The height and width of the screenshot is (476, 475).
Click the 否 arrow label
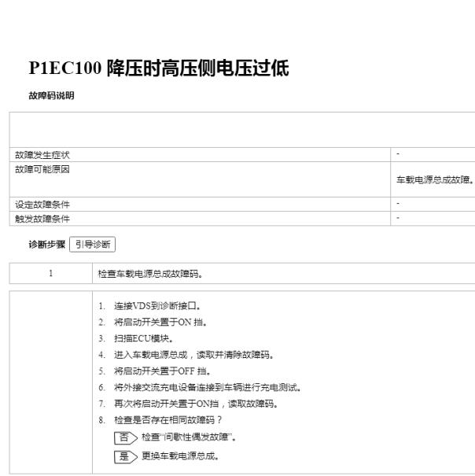click(x=126, y=438)
